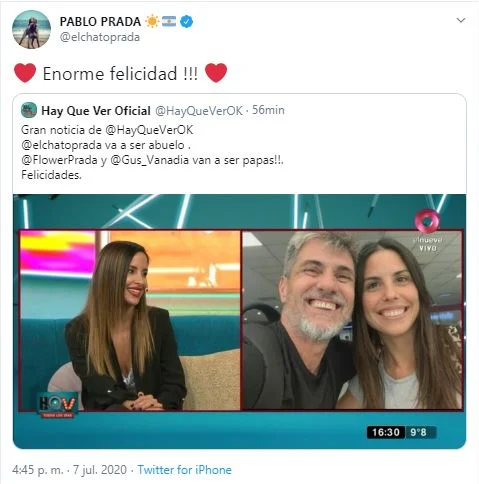Click the Hay Que Ver Oficial avatar
Screen dimensions: 479x484
[x=29, y=110]
